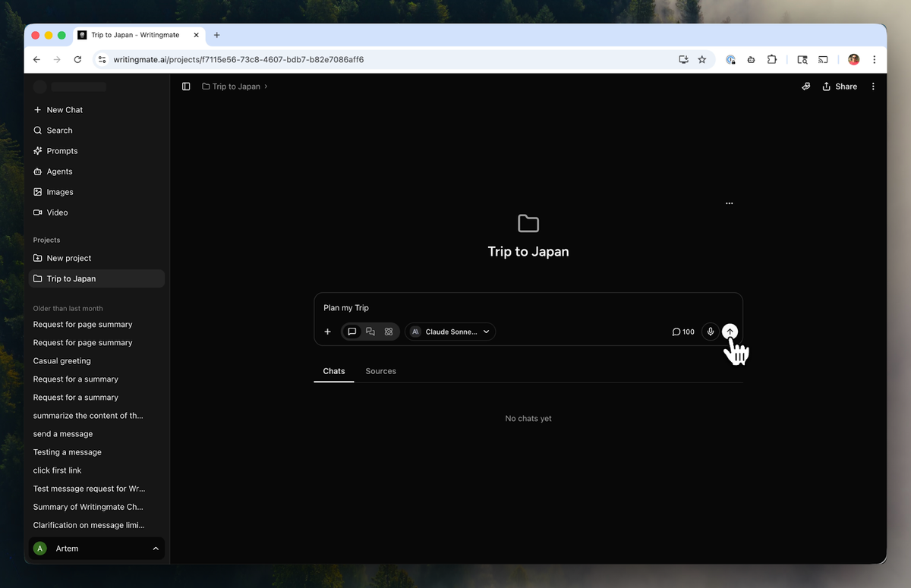Click the plus attachment icon in prompt box
Viewport: 911px width, 588px height.
pos(328,332)
